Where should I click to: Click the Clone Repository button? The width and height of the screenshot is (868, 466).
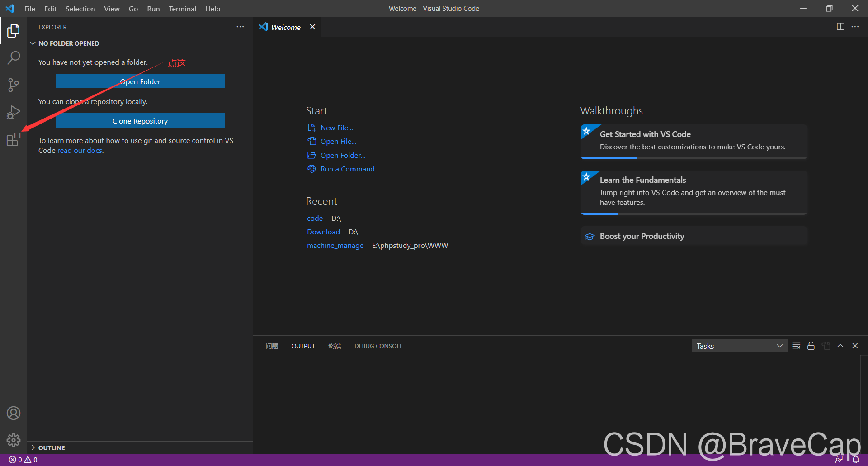[x=140, y=121]
